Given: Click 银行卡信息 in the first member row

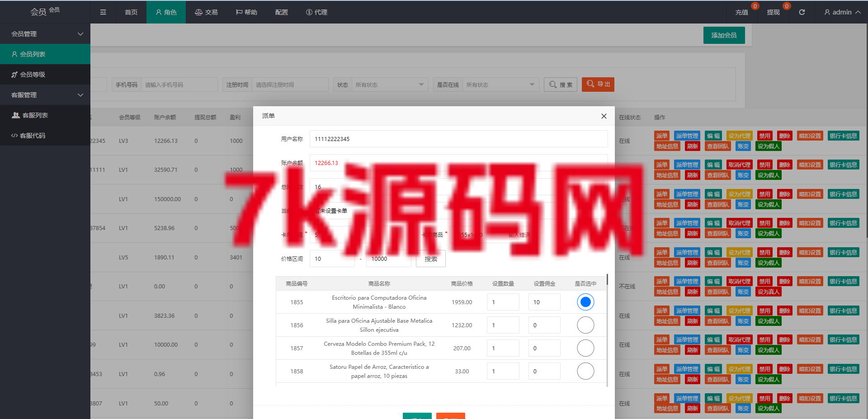Looking at the screenshot, I should pyautogui.click(x=843, y=136).
